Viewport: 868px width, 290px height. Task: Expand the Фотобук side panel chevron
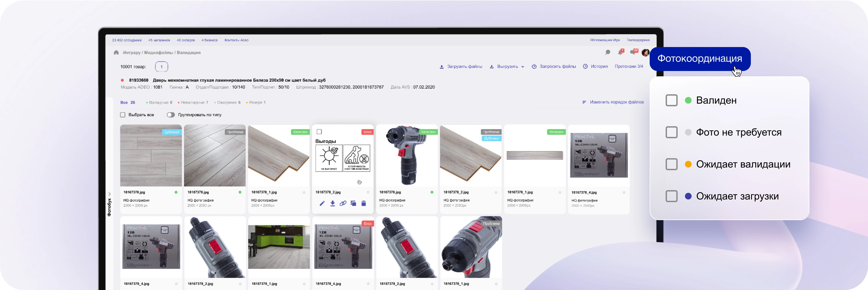coord(110,194)
